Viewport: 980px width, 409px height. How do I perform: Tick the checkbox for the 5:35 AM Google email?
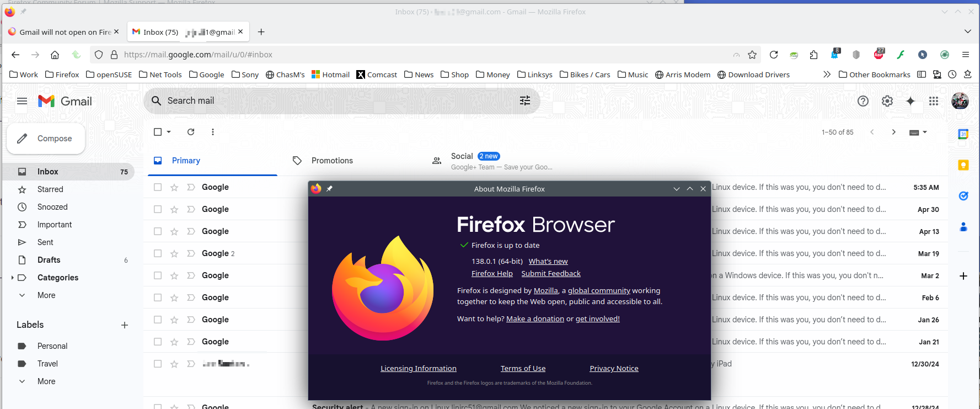pos(158,187)
